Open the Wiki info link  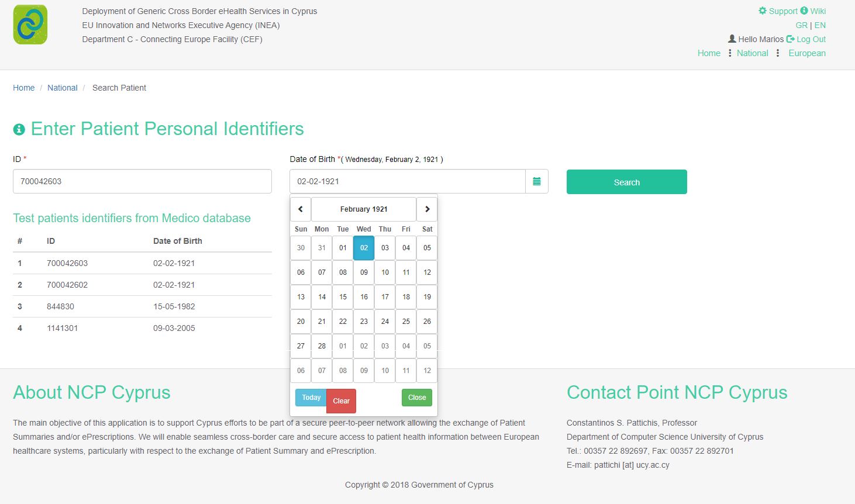click(813, 11)
